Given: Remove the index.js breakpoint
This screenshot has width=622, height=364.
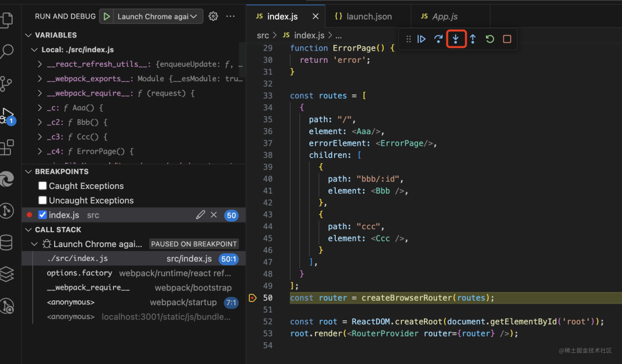Looking at the screenshot, I should tap(214, 215).
